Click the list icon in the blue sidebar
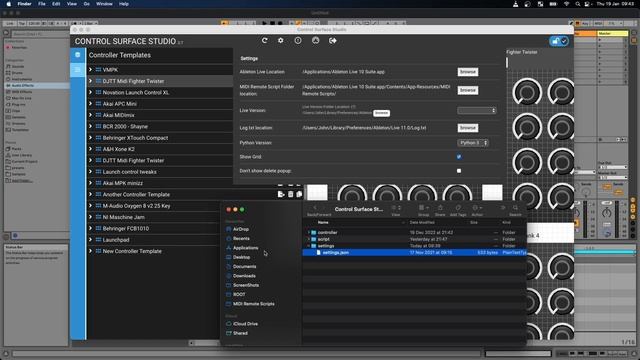This screenshot has width=640, height=360. tap(78, 70)
